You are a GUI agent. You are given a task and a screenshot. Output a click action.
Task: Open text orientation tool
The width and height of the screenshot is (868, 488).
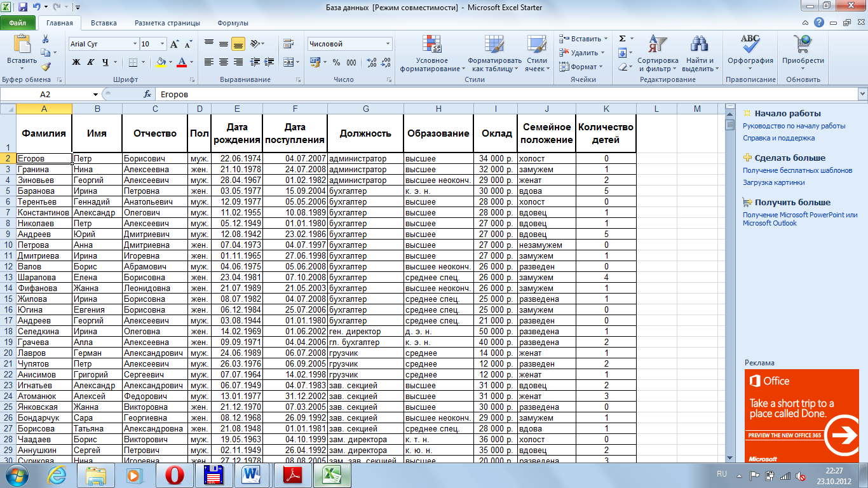point(256,44)
